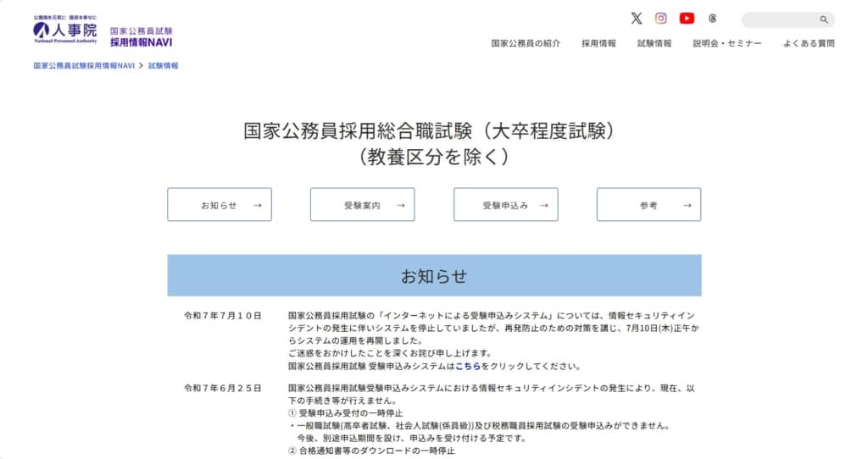Jump to 参考 section
Viewport: 868px width, 459px height.
[x=648, y=205]
